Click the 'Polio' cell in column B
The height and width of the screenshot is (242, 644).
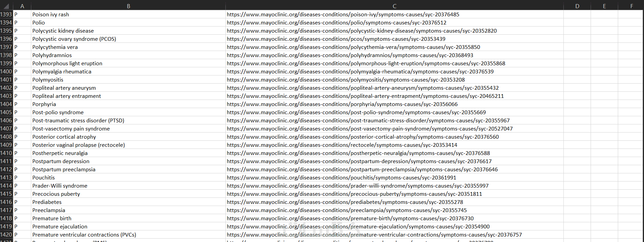tap(128, 22)
